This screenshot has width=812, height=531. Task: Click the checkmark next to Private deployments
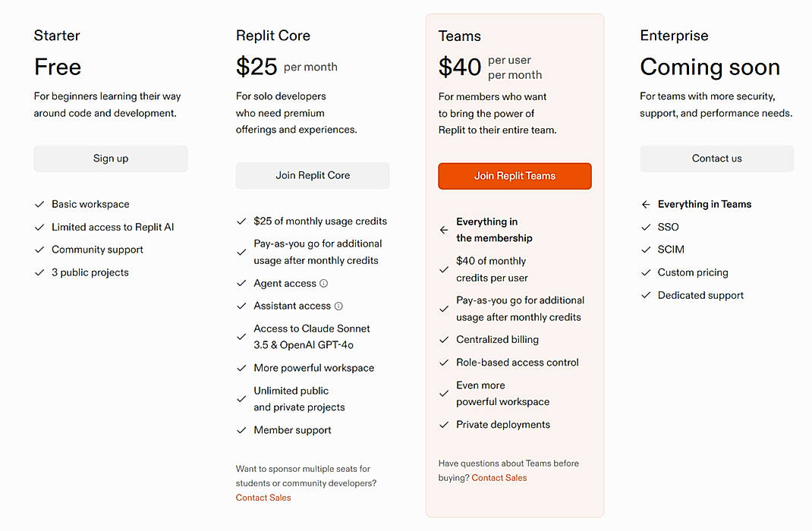pyautogui.click(x=444, y=425)
